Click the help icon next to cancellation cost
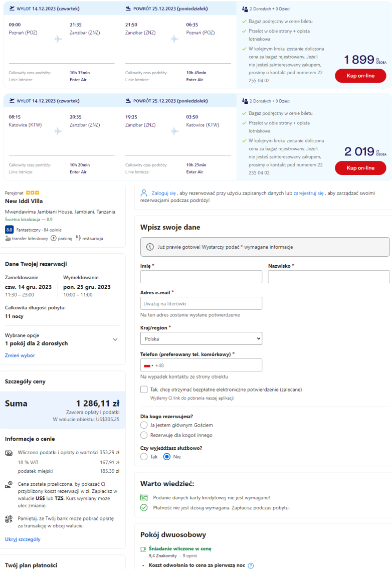Viewport: 392px width, 569px height. click(251, 565)
